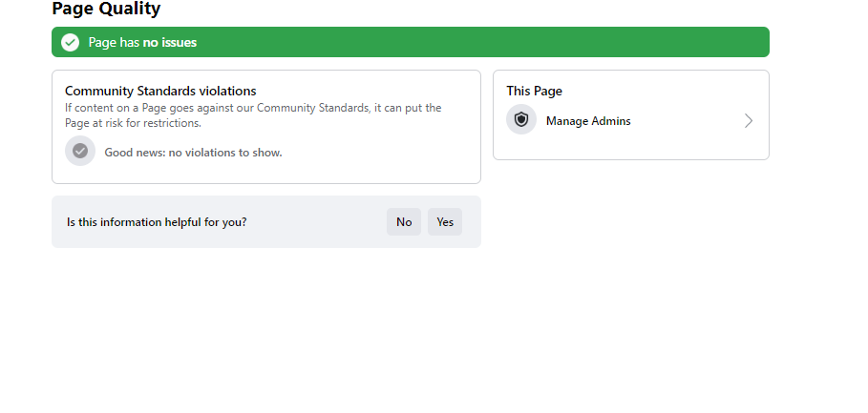This screenshot has height=413, width=868.
Task: Open the Manage Admins link text
Action: coord(588,121)
